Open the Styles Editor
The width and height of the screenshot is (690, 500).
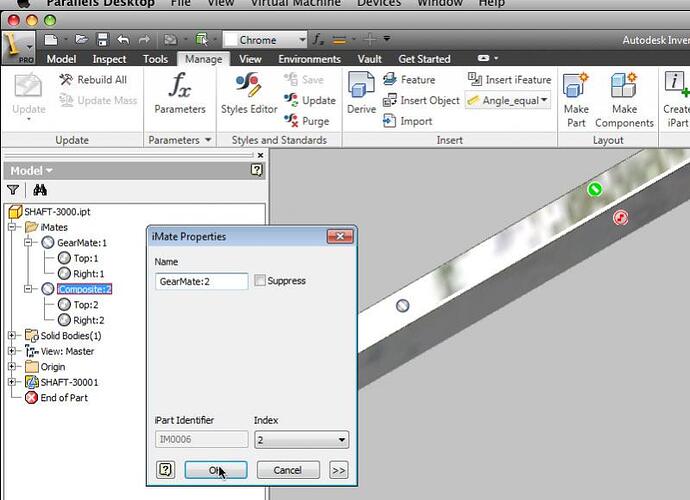pos(249,94)
